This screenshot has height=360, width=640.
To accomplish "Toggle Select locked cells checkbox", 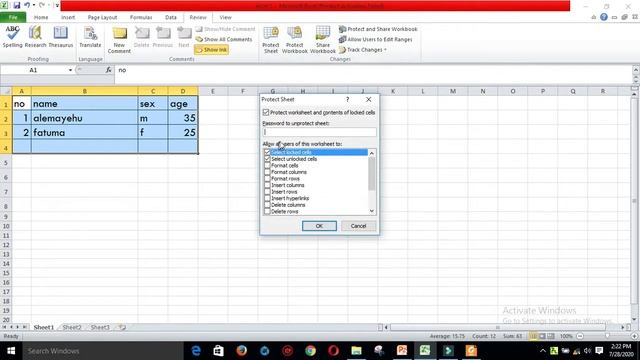I will (x=267, y=152).
